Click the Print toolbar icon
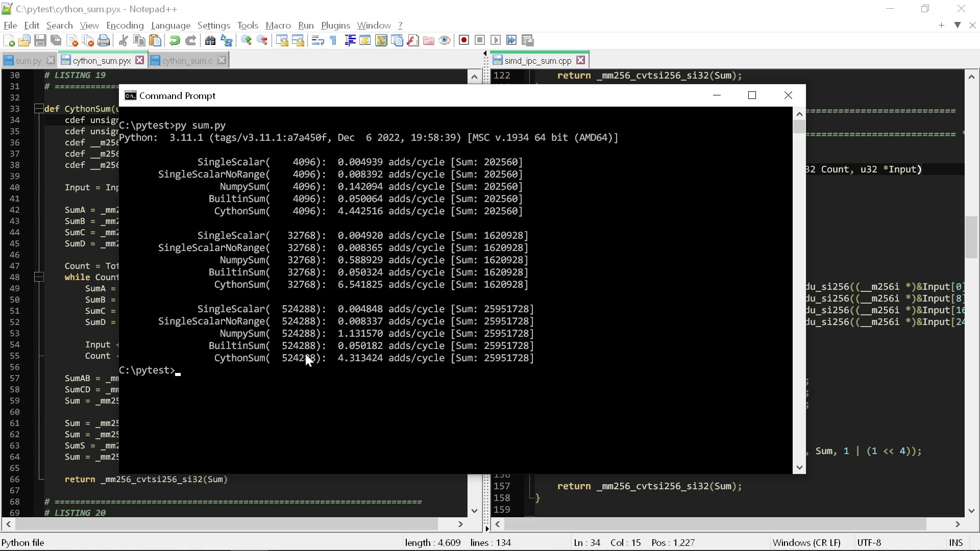 (104, 41)
